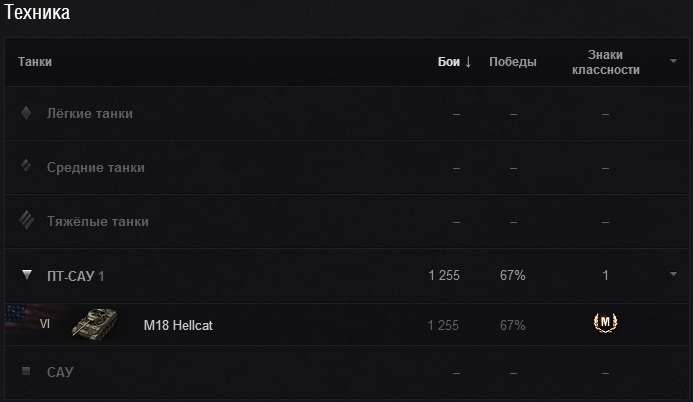This screenshot has width=693, height=402.
Task: Expand the Тяжёлые танки row
Action: click(x=98, y=221)
